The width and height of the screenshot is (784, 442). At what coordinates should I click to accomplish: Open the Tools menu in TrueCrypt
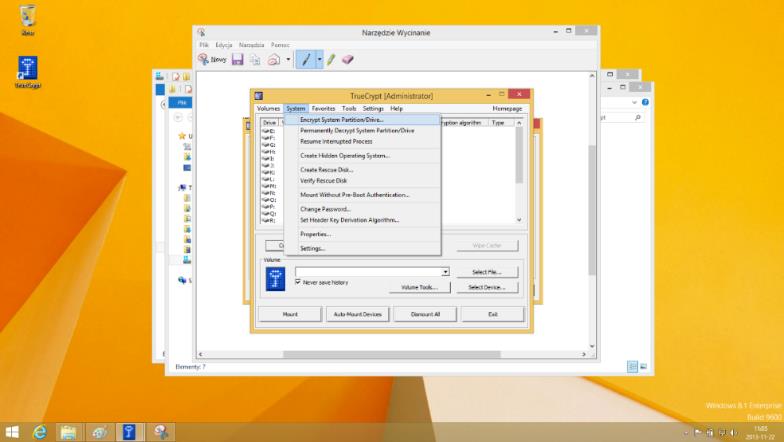[x=349, y=108]
